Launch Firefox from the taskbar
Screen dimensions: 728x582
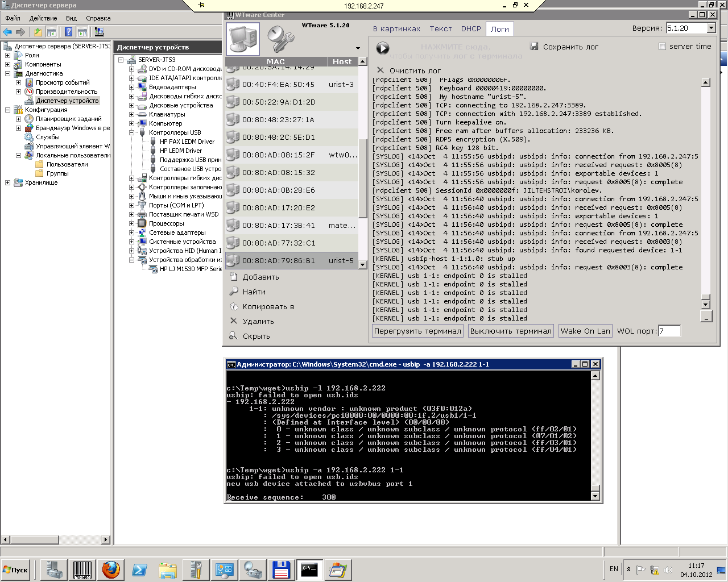tap(110, 569)
